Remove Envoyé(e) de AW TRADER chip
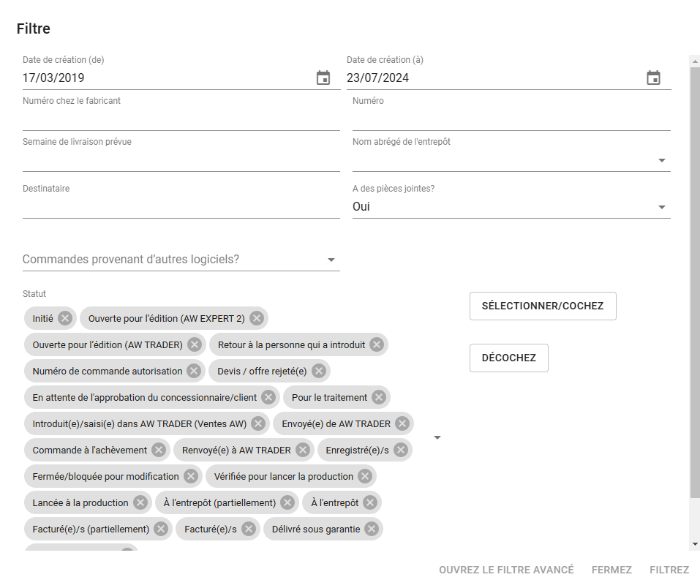This screenshot has height=588, width=700. (402, 423)
